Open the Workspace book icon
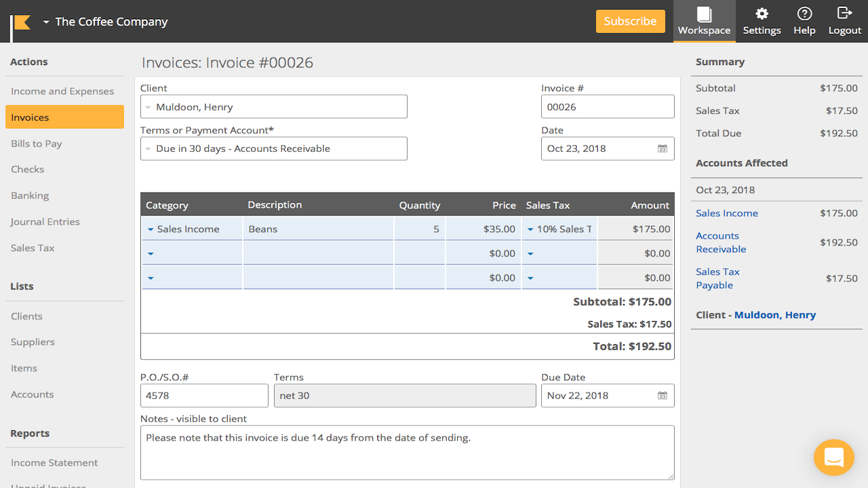 pyautogui.click(x=704, y=14)
